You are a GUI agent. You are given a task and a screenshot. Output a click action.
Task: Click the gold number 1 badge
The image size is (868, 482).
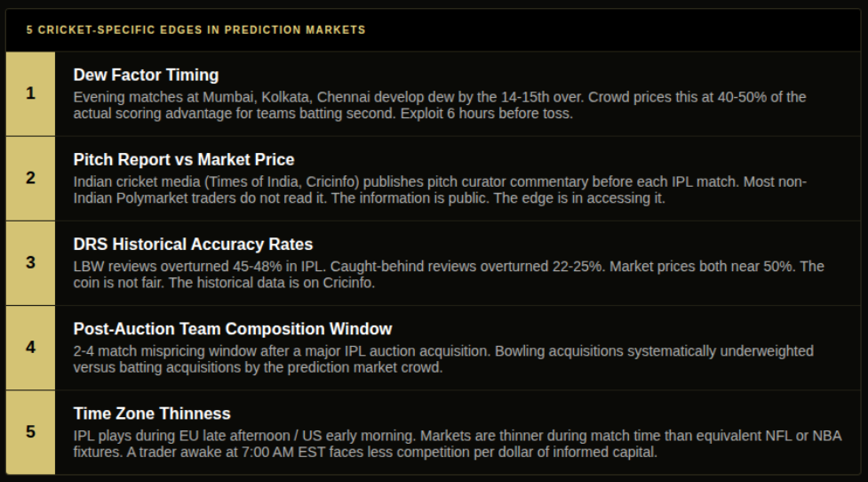click(30, 93)
